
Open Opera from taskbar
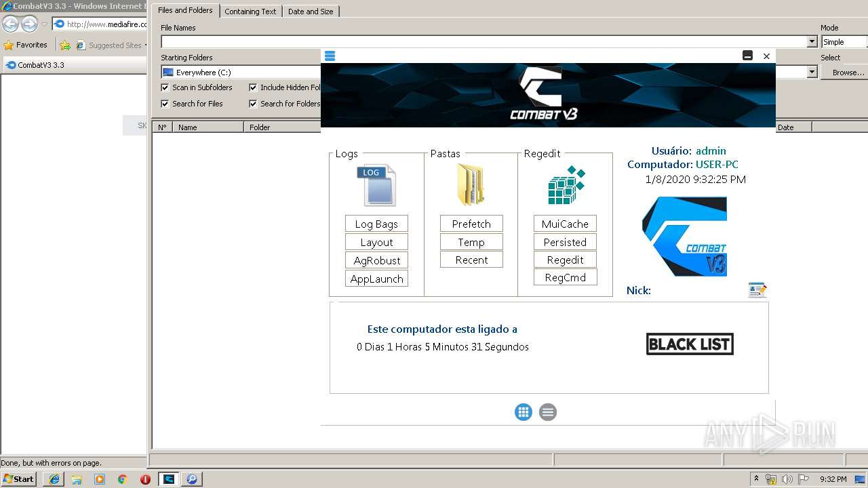[x=145, y=479]
